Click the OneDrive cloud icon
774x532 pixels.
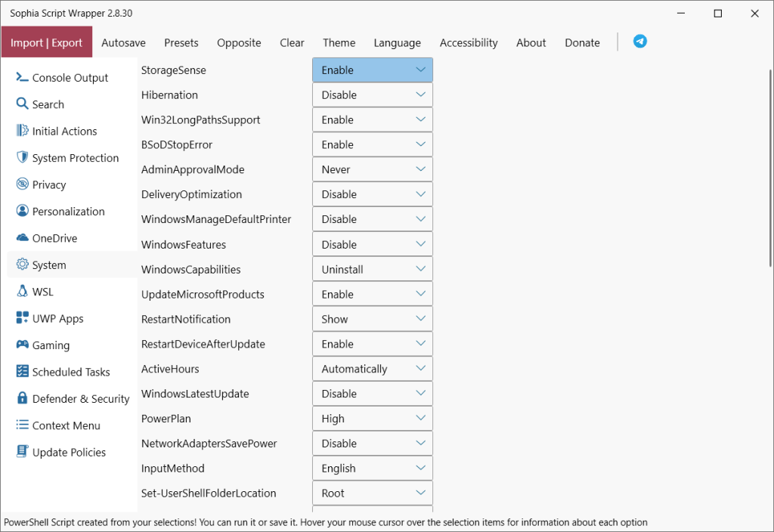coord(22,237)
